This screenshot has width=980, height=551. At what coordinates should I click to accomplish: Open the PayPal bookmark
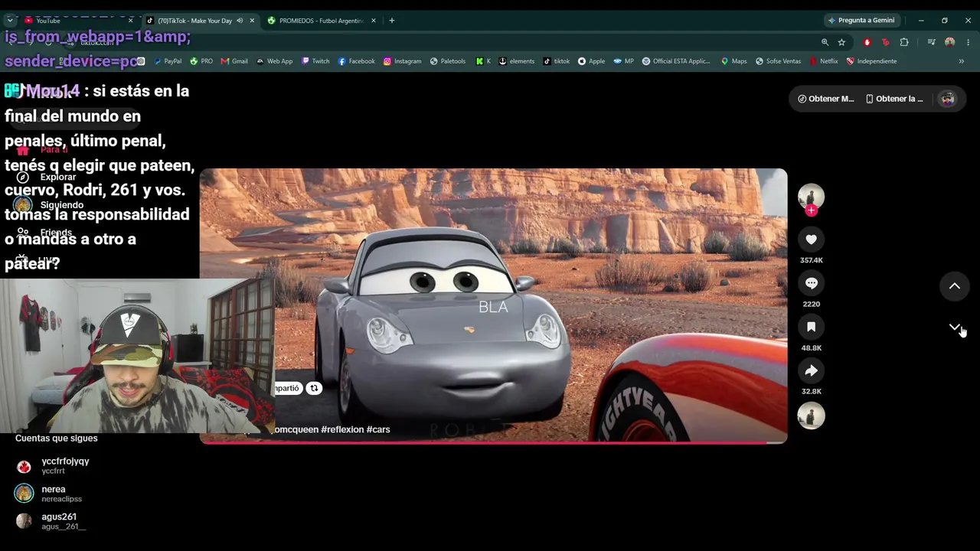(168, 61)
